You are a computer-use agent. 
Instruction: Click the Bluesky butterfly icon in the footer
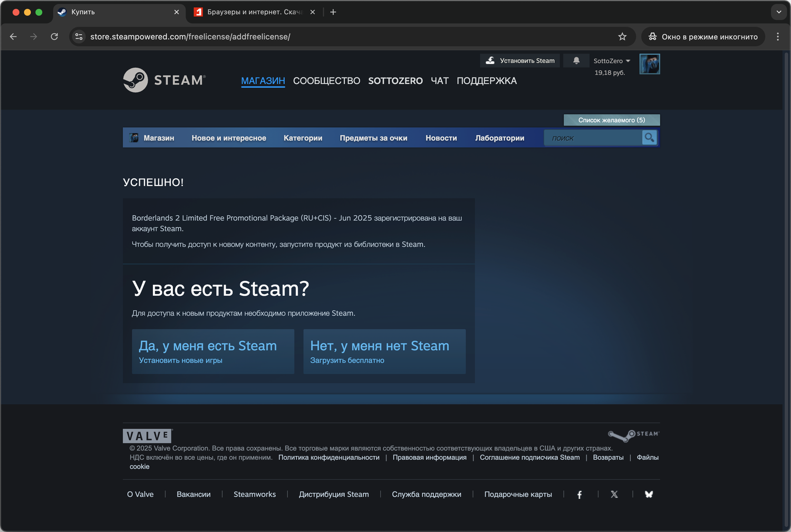coord(649,495)
